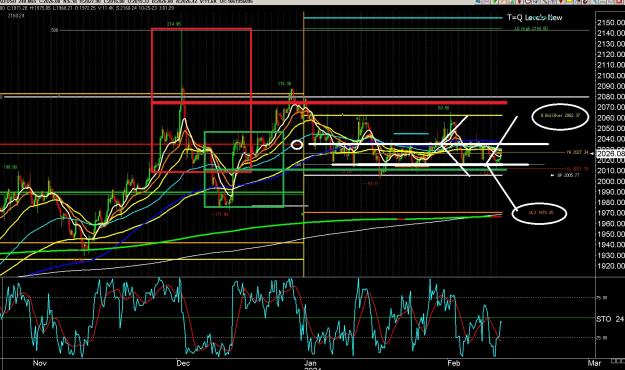The height and width of the screenshot is (370, 625).
Task: Click the 1920.00 price axis label
Action: pos(611,266)
